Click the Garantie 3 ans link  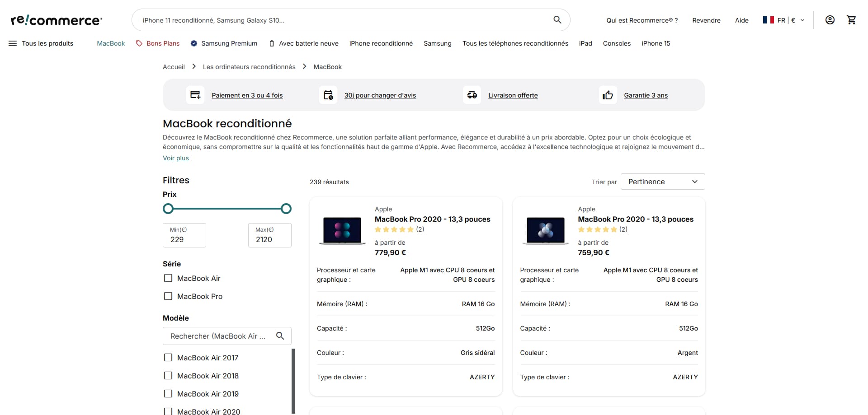pos(646,95)
